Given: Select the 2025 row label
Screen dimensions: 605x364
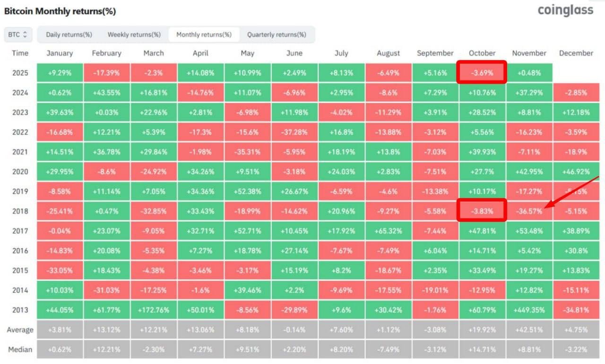Looking at the screenshot, I should point(20,73).
